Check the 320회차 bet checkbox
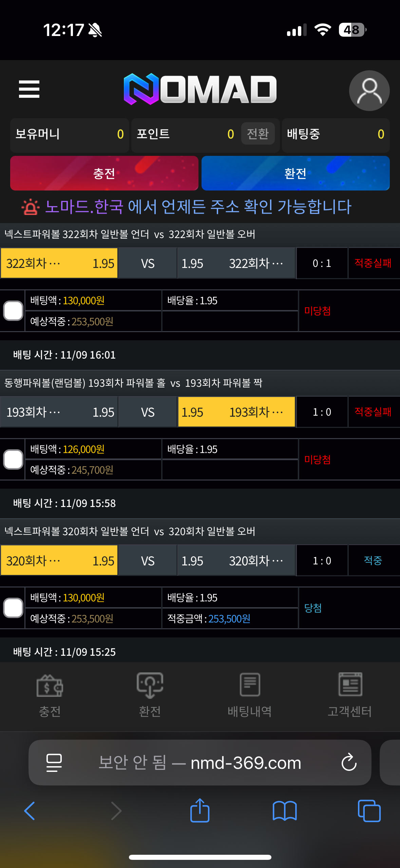Image resolution: width=400 pixels, height=868 pixels. coord(13,608)
